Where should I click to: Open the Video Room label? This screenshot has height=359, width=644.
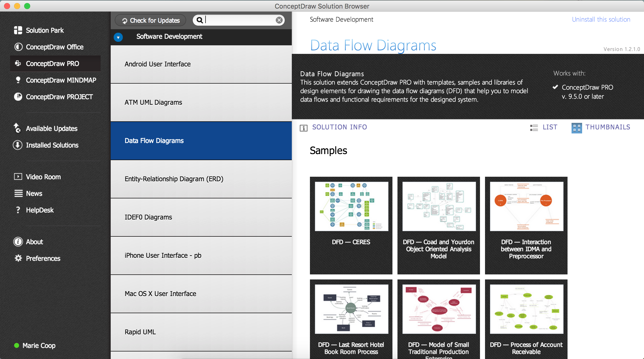pyautogui.click(x=43, y=177)
